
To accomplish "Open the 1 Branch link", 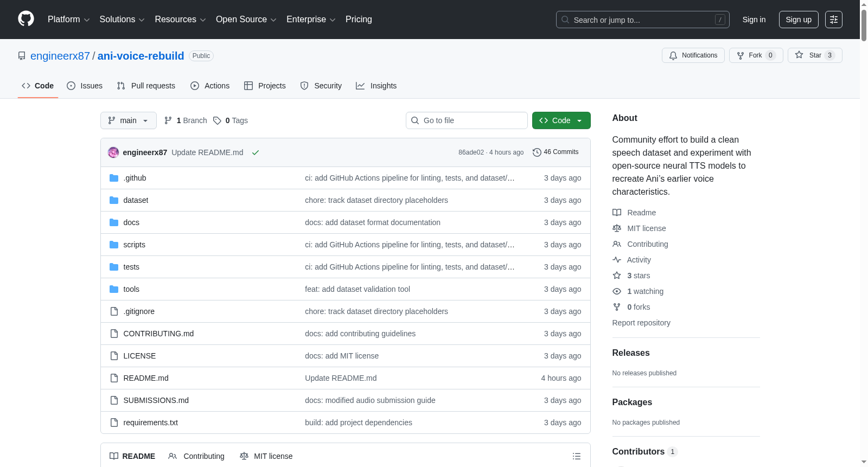I will tap(186, 120).
